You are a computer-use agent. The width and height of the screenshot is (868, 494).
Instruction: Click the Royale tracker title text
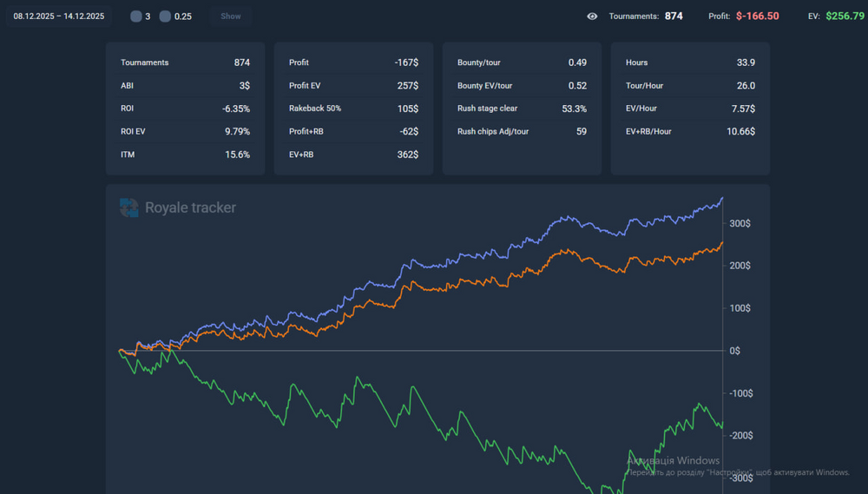tap(190, 207)
